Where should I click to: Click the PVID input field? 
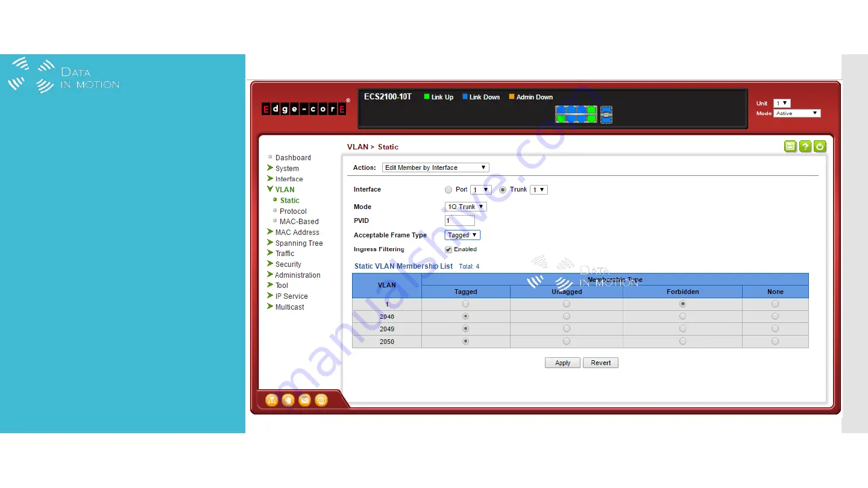click(460, 221)
